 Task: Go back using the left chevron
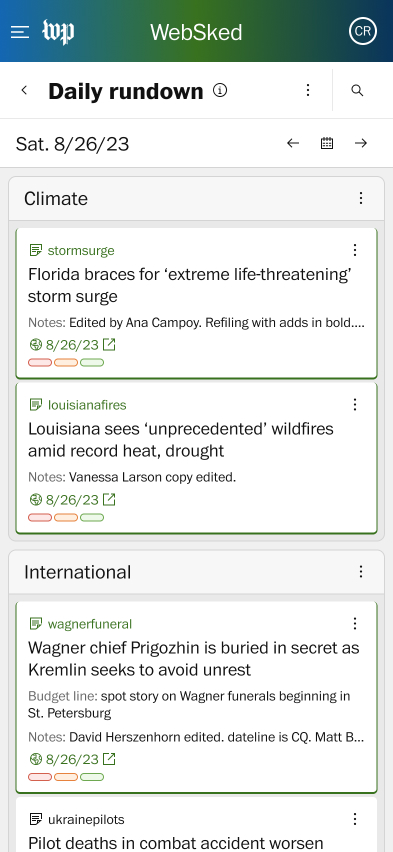click(24, 90)
